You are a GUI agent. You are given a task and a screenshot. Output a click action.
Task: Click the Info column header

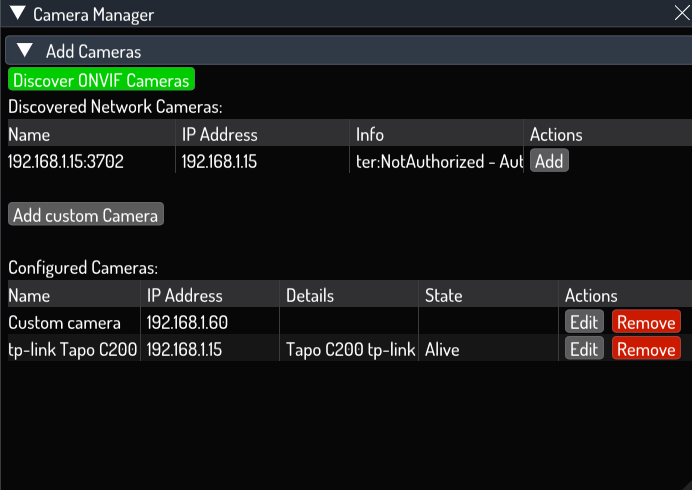pyautogui.click(x=370, y=134)
